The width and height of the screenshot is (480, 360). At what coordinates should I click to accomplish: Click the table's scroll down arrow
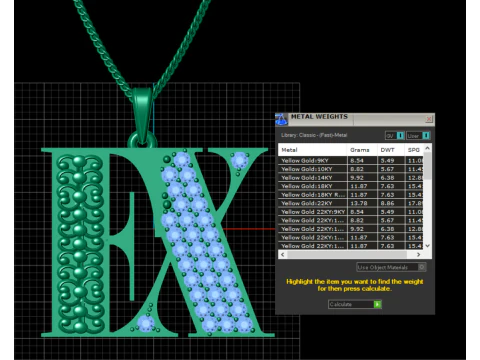(428, 246)
